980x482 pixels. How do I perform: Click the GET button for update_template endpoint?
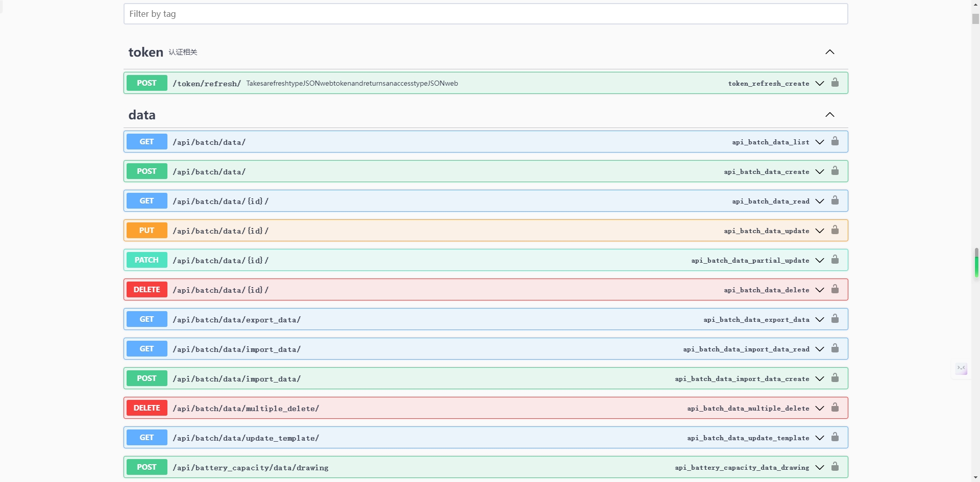point(146,438)
